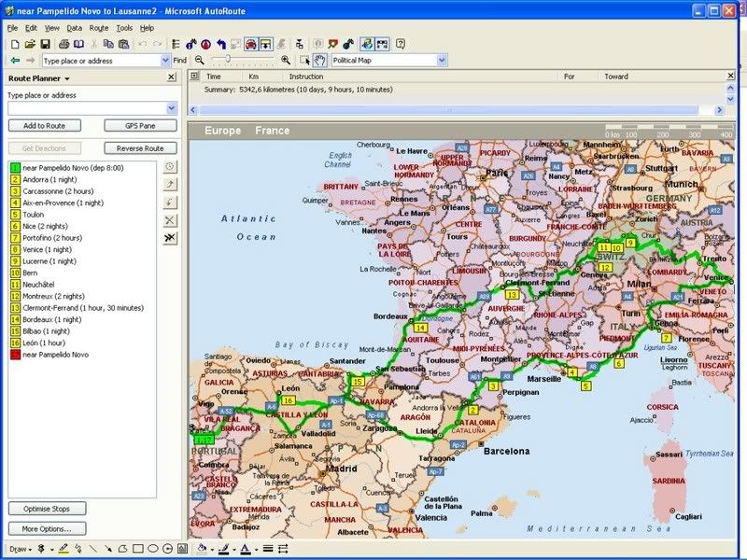Viewport: 747px width, 560px height.
Task: Toggle the directions pane button with down arrow
Action: [x=266, y=44]
